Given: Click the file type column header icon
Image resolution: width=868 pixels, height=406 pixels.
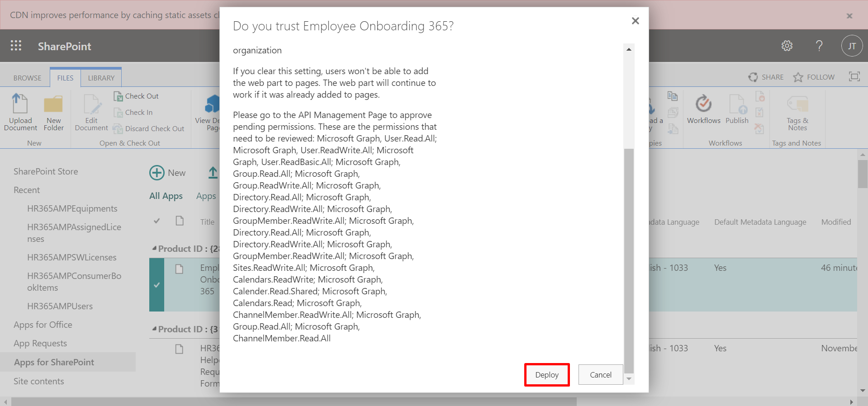Looking at the screenshot, I should [x=180, y=221].
